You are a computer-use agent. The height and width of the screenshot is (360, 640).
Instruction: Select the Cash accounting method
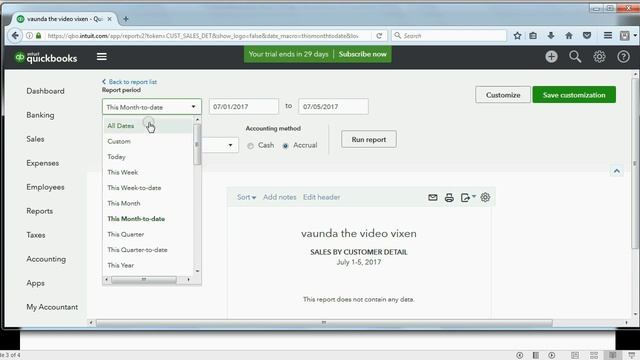tap(250, 146)
